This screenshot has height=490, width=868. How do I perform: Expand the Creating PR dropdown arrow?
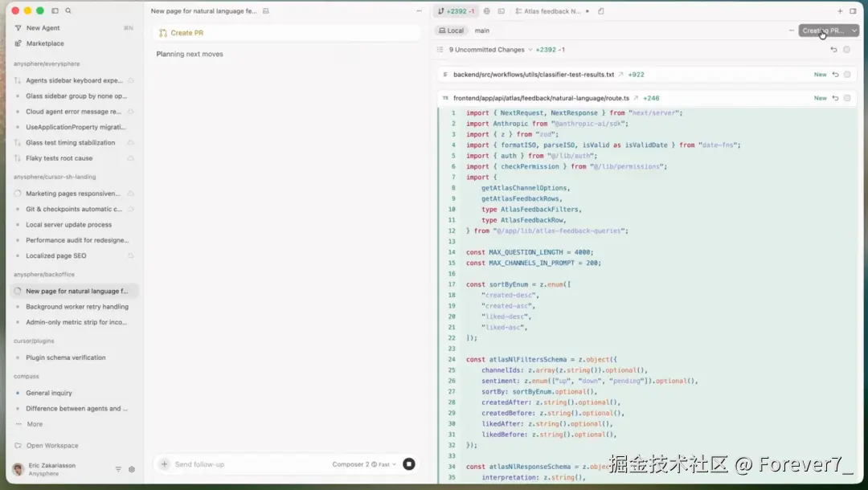854,31
